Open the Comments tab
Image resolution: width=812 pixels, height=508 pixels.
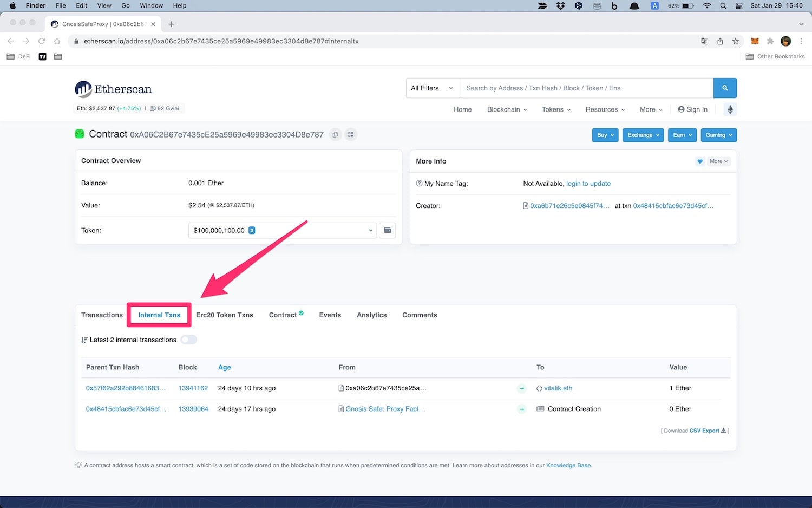pos(420,315)
